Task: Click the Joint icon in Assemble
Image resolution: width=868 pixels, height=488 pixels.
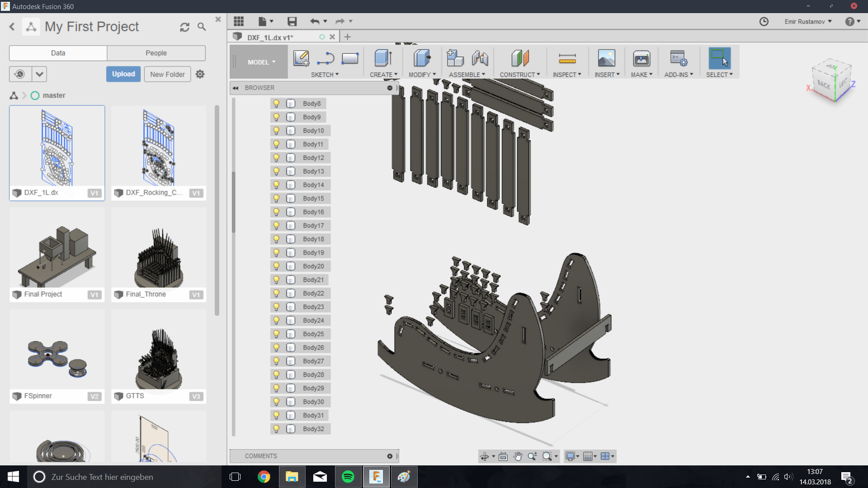Action: click(x=480, y=58)
